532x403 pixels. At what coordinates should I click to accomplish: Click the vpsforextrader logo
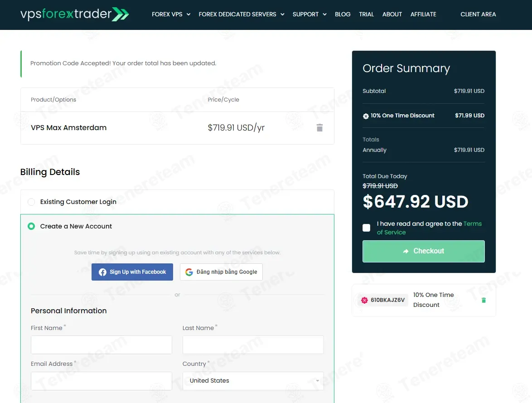[74, 14]
